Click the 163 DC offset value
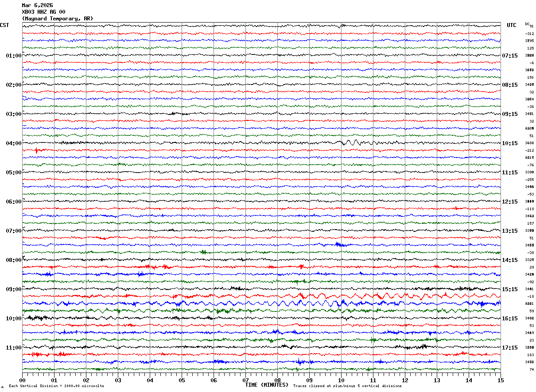This screenshot has height=392, width=536. pyautogui.click(x=530, y=355)
